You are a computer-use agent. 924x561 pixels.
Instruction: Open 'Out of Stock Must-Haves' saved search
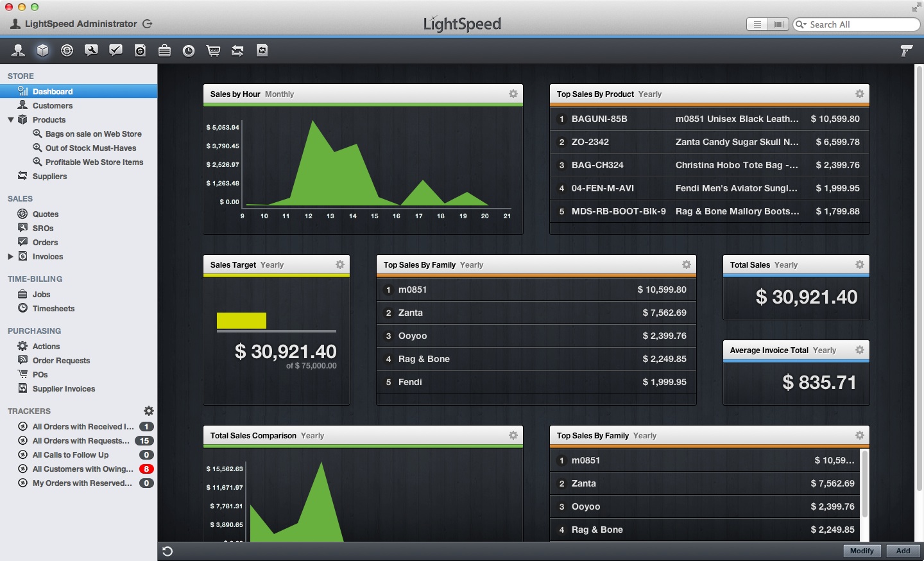[78, 148]
